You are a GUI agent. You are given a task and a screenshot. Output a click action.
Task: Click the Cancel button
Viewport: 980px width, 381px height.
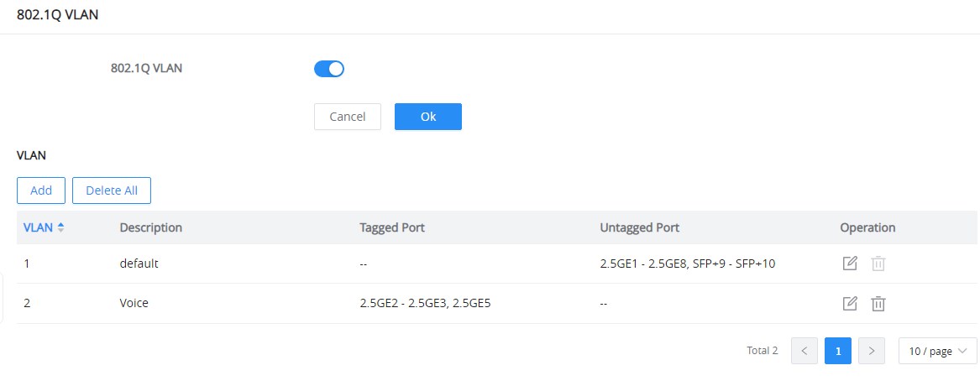coord(348,117)
